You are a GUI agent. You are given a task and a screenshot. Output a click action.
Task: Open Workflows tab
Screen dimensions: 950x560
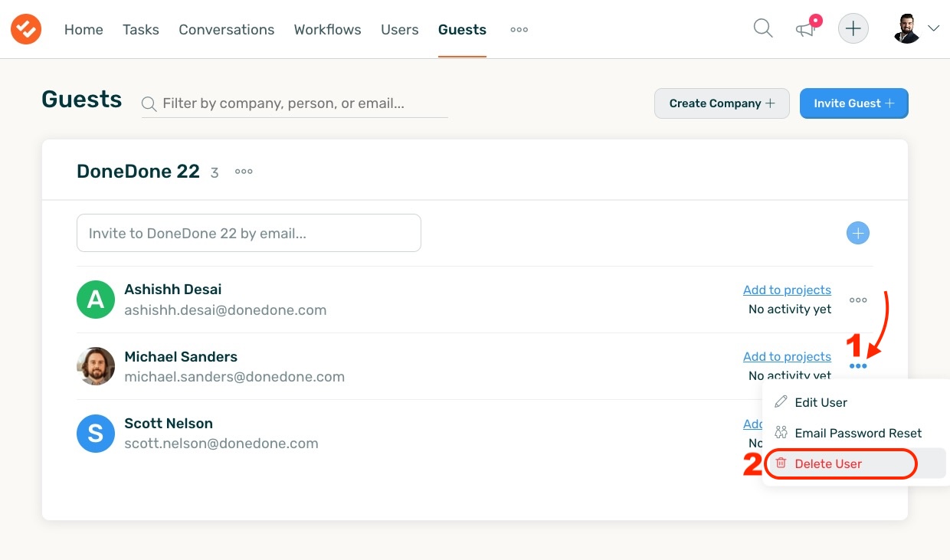tap(328, 30)
